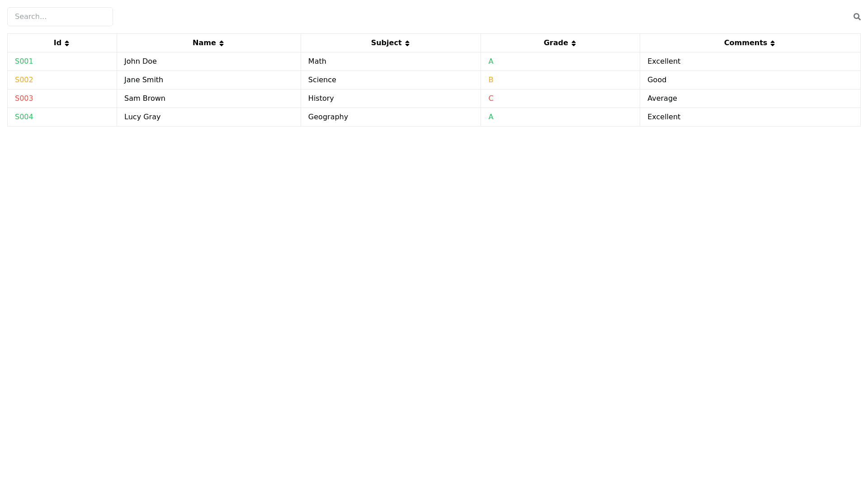Click the Id column header text
This screenshot has width=868, height=488.
point(57,43)
